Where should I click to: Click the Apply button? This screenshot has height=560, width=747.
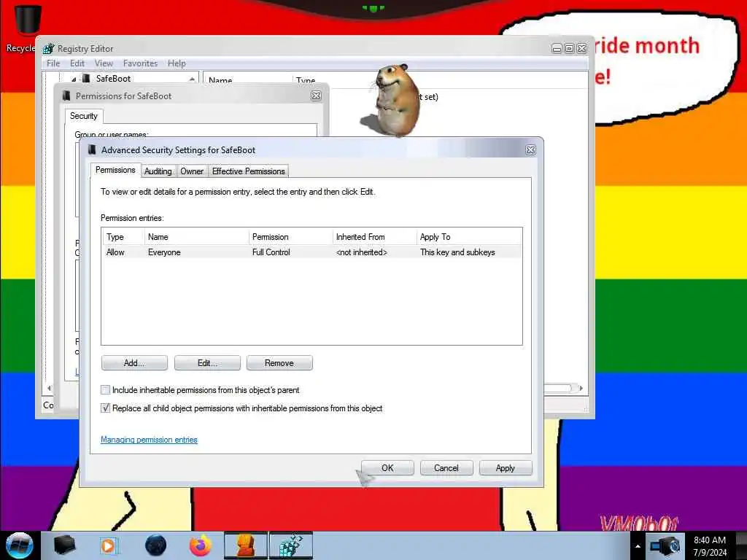coord(506,468)
